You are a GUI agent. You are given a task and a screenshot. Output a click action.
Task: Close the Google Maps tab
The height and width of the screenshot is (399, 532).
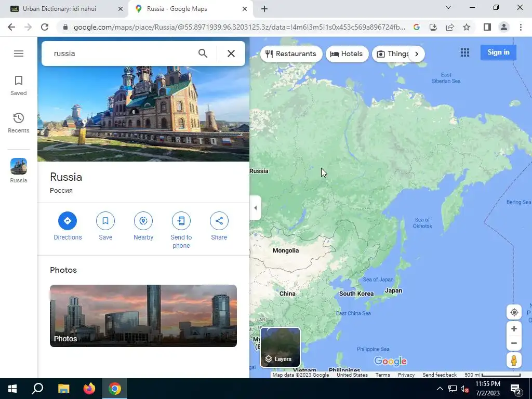(x=245, y=9)
